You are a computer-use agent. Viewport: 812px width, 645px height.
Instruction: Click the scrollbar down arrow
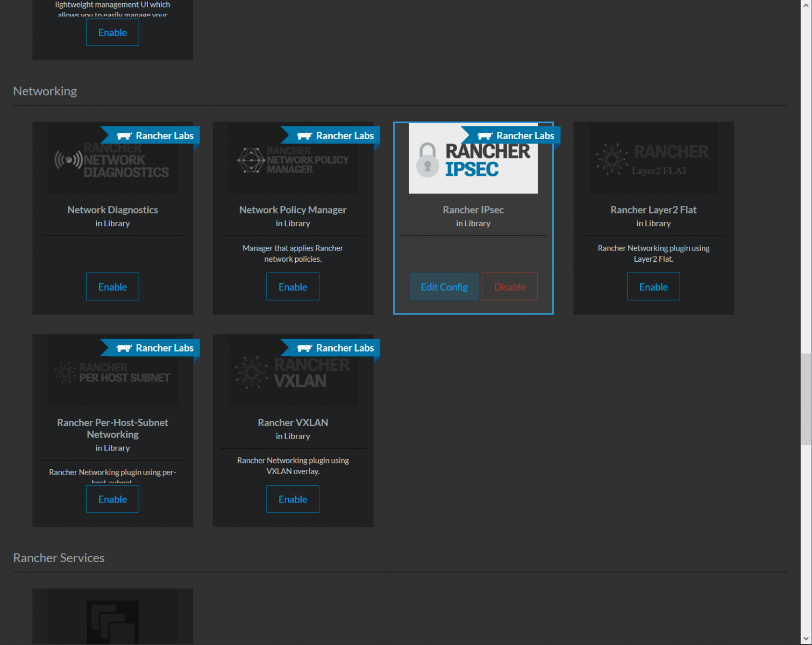[x=806, y=639]
